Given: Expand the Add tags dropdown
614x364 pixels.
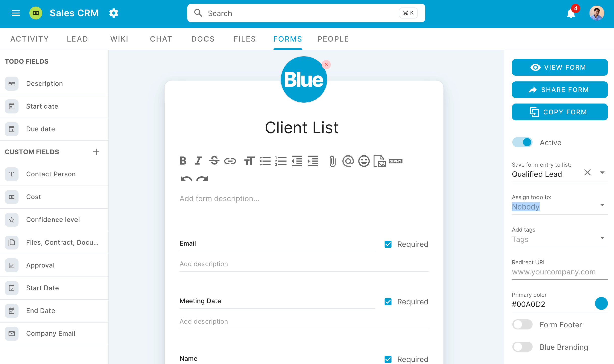Looking at the screenshot, I should tap(602, 238).
